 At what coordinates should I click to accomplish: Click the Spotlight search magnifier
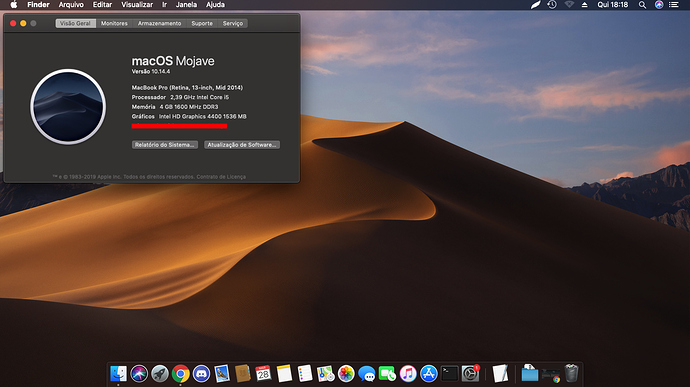(642, 5)
